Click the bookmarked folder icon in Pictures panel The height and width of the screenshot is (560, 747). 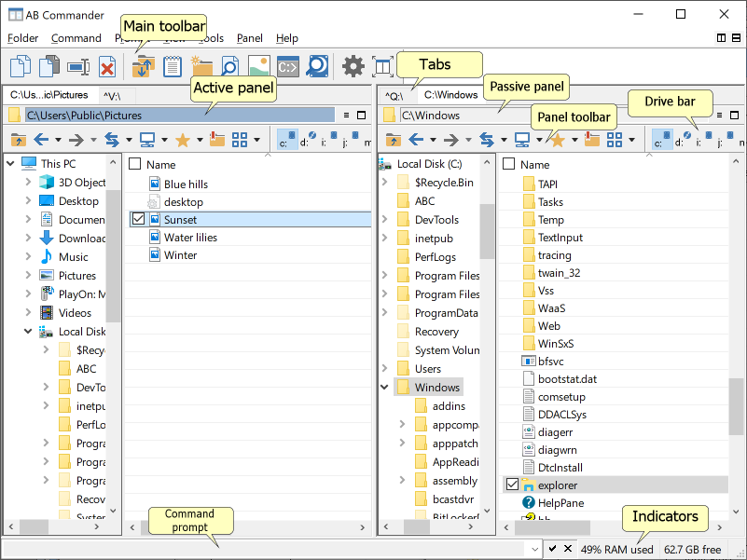pos(217,139)
